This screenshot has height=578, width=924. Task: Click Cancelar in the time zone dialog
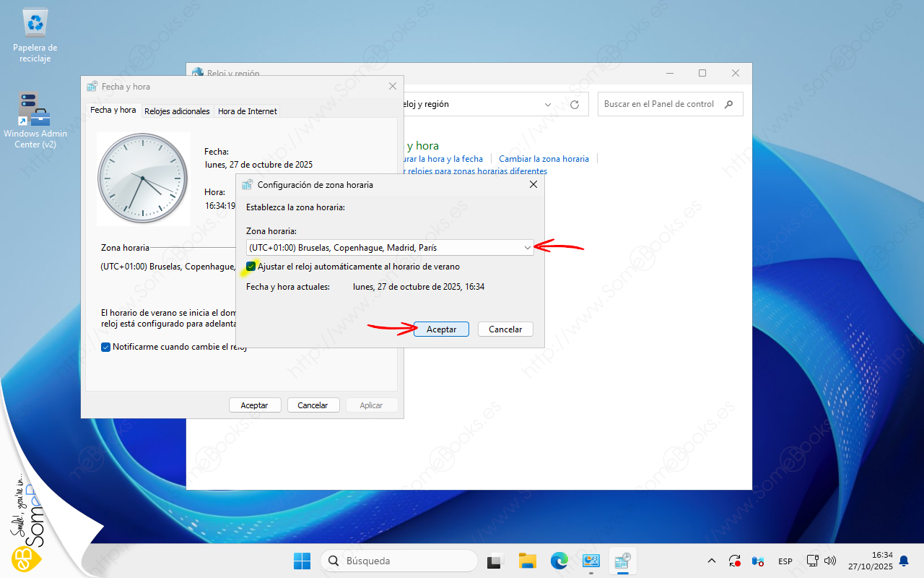[x=505, y=329]
